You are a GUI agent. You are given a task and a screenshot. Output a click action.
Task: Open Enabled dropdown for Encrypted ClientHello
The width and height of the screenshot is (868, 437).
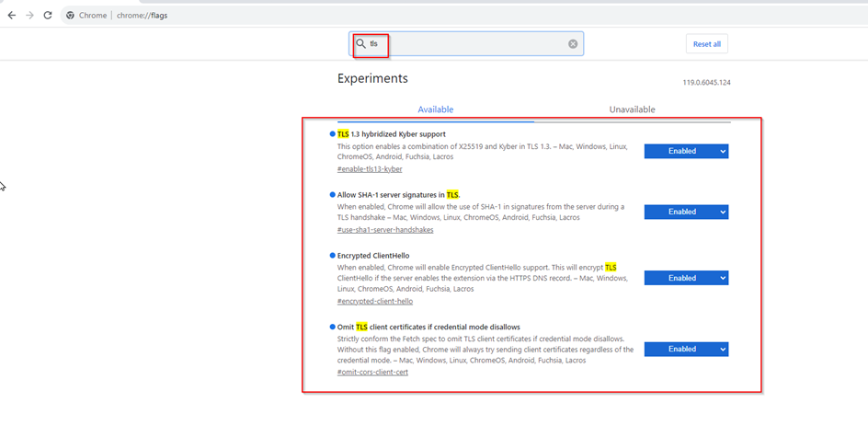coord(687,278)
